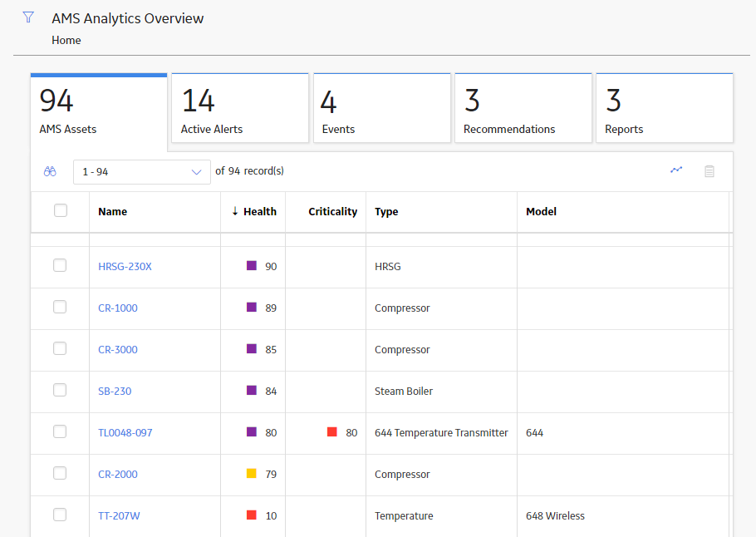Open the HRSG-230X asset link

click(x=125, y=266)
